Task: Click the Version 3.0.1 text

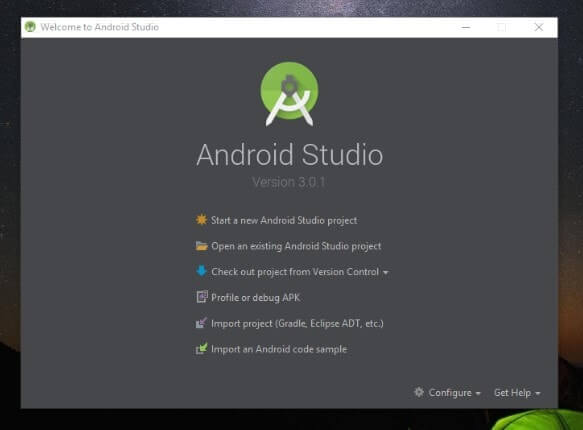Action: [289, 182]
